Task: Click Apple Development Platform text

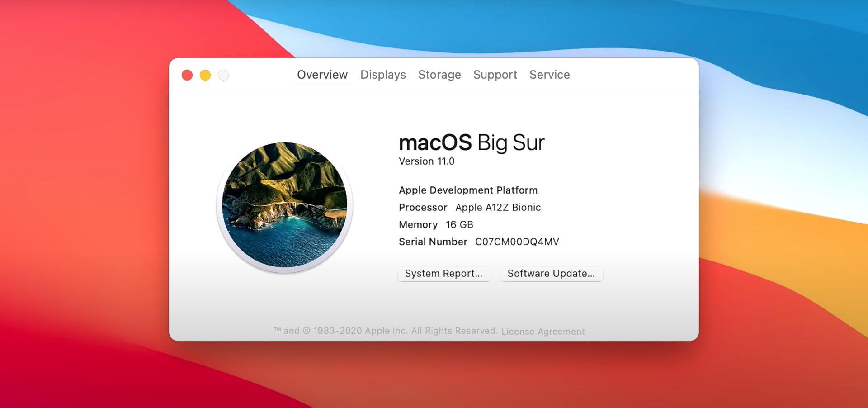Action: [x=468, y=190]
